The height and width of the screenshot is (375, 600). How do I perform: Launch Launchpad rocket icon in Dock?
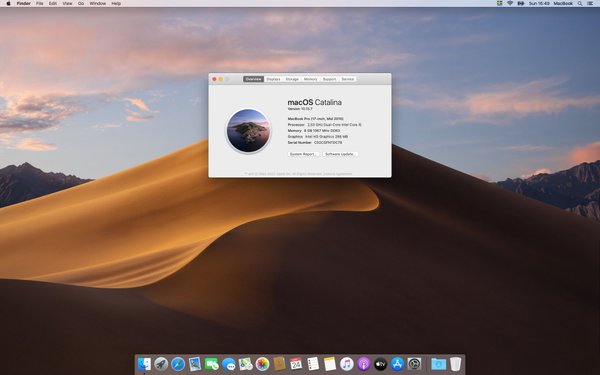161,364
